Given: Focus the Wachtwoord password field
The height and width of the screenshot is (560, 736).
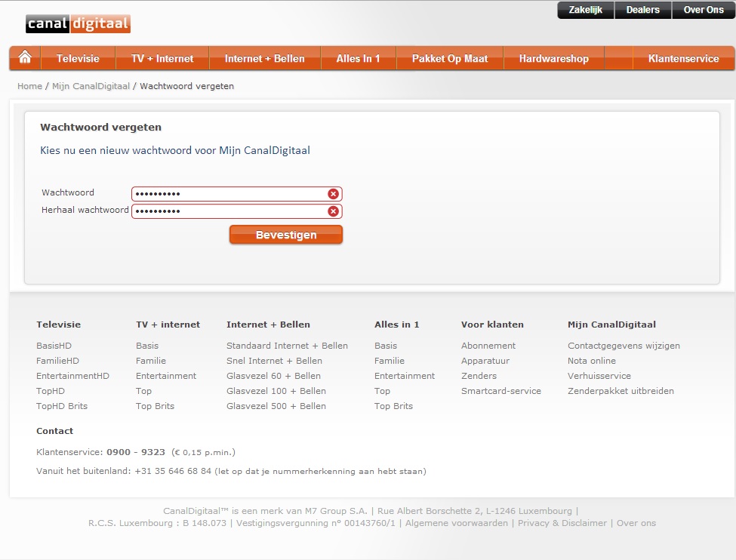Looking at the screenshot, I should click(x=236, y=194).
